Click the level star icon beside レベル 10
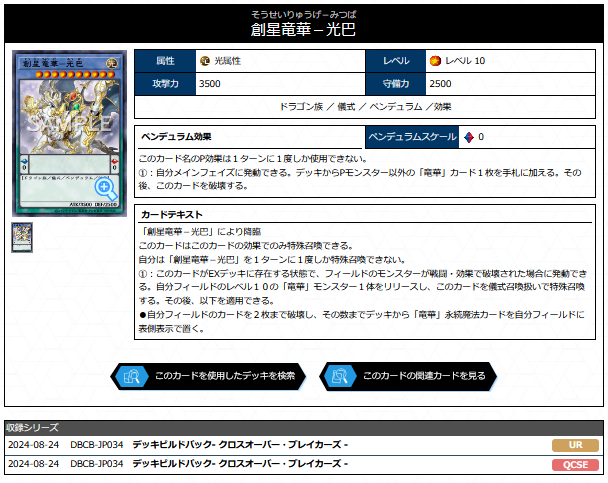The image size is (608, 483). click(435, 61)
